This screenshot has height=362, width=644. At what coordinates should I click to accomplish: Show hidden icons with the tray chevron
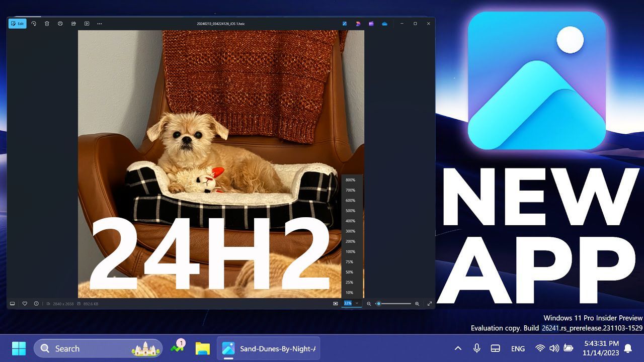point(458,348)
